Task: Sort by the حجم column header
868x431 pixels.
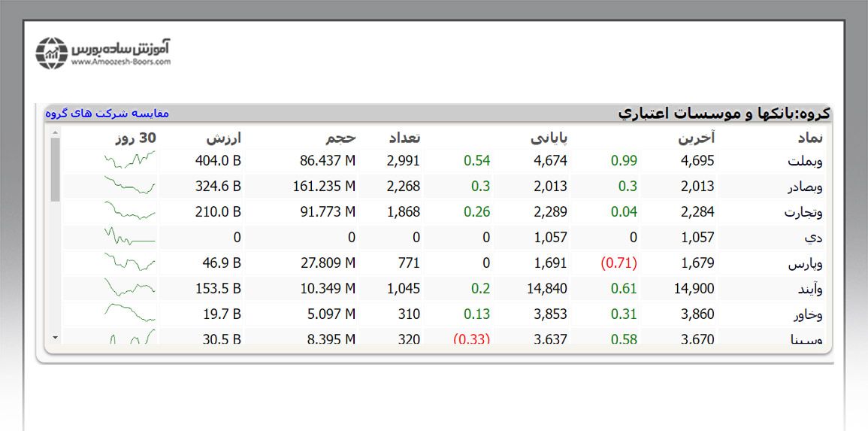Action: (x=340, y=138)
